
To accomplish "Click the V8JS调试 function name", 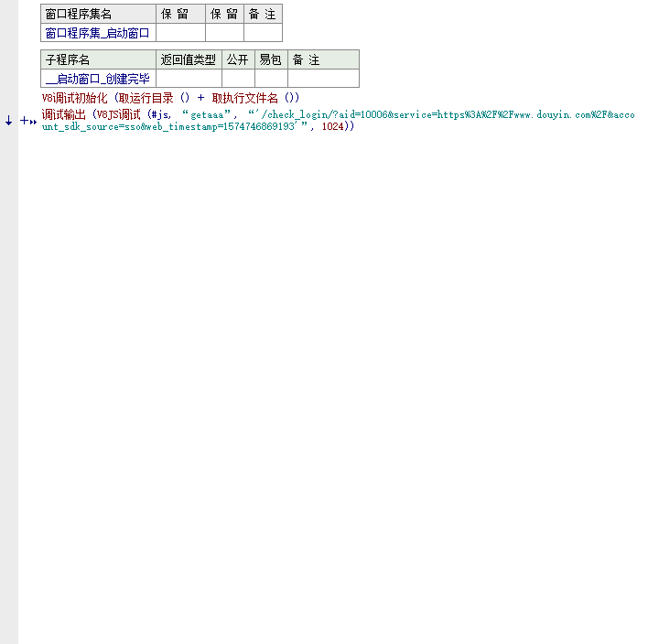I will pos(119,114).
